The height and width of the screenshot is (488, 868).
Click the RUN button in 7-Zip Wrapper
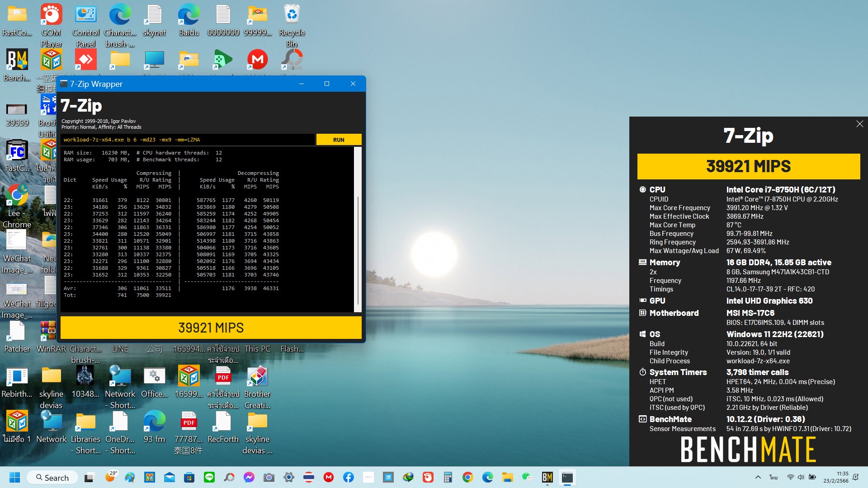[339, 140]
